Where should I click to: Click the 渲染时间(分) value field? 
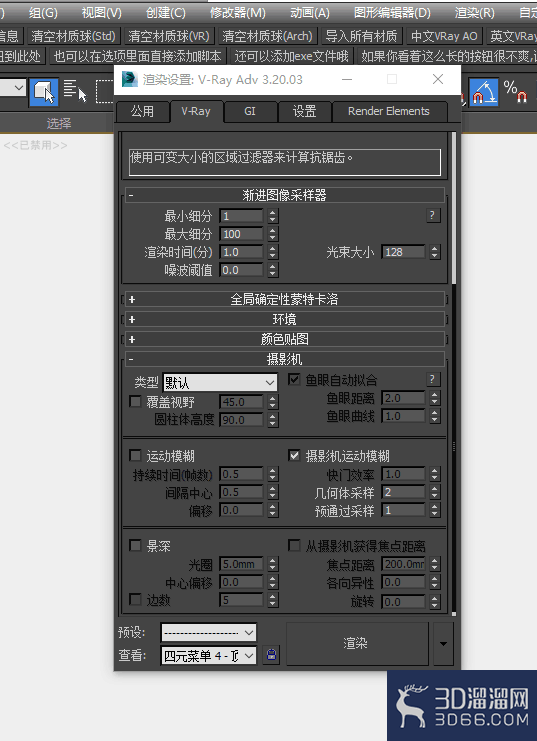pos(241,252)
